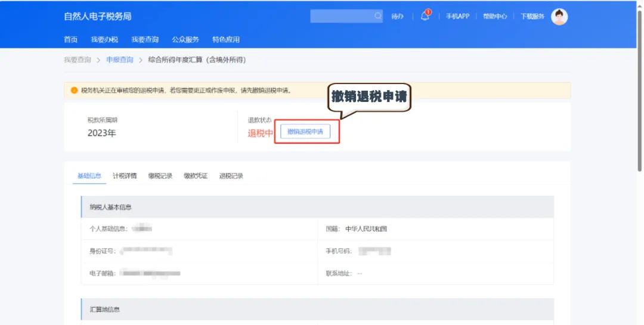
Task: Click the search magnifier icon
Action: coord(377,17)
